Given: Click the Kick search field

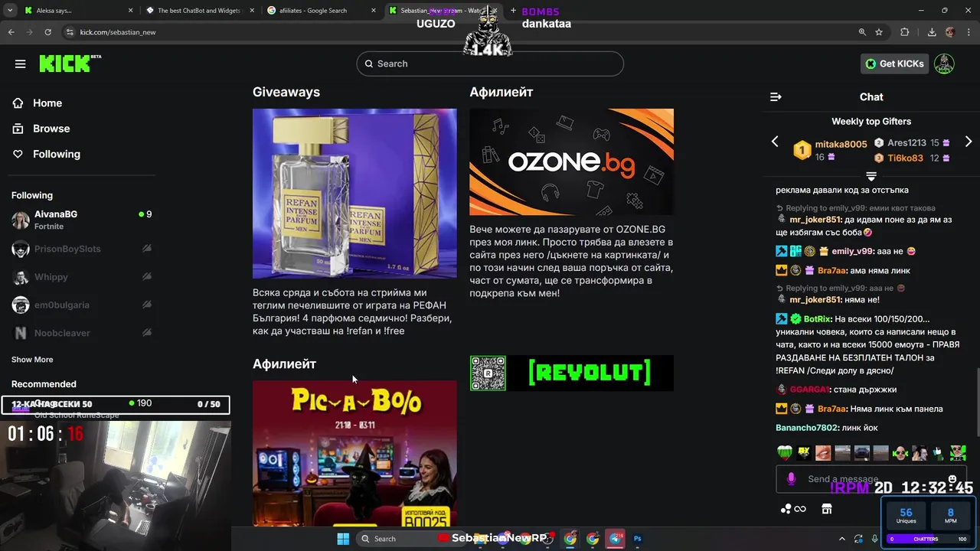Looking at the screenshot, I should [x=490, y=64].
